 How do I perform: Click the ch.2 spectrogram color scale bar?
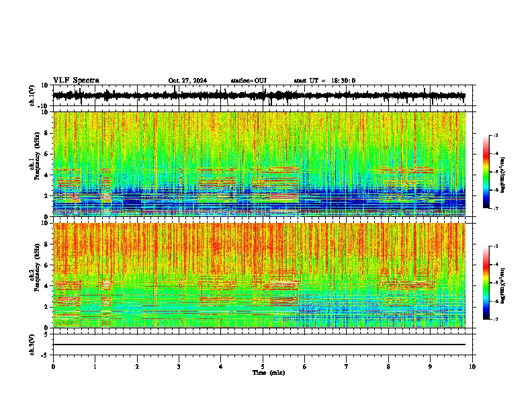coord(486,283)
